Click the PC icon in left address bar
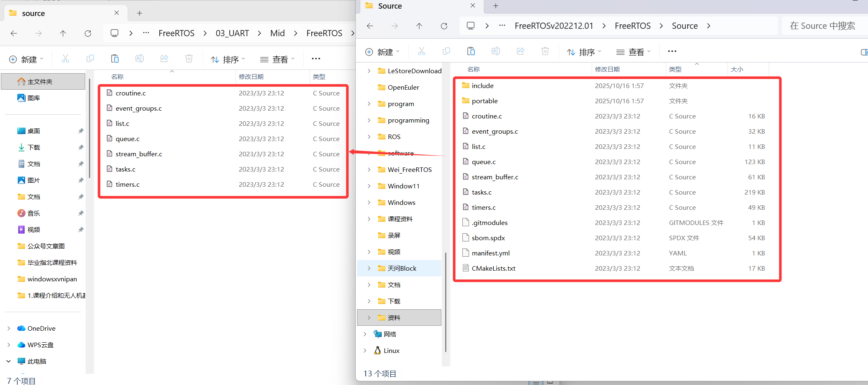Viewport: 868px width, 385px height. tap(114, 33)
